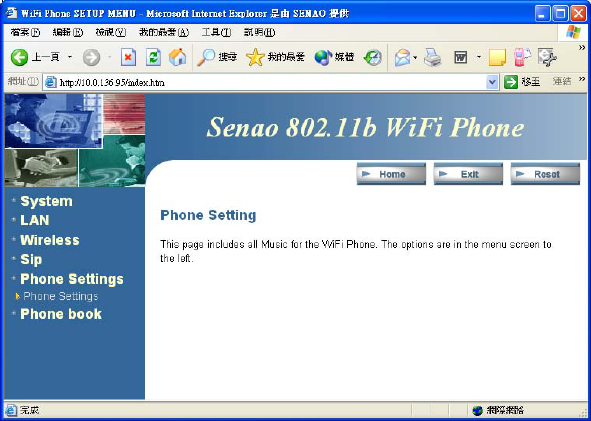The image size is (591, 421).
Task: Open the Back button history dropdown arrow
Action: [70, 58]
